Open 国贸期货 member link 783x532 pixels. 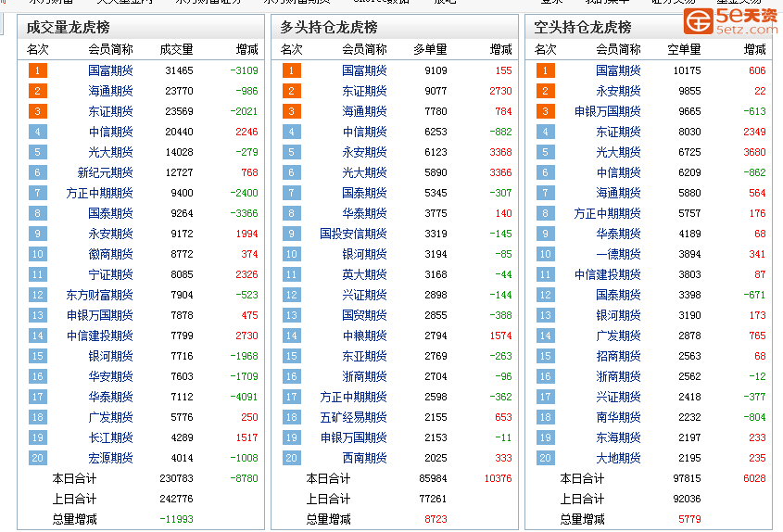click(x=364, y=315)
